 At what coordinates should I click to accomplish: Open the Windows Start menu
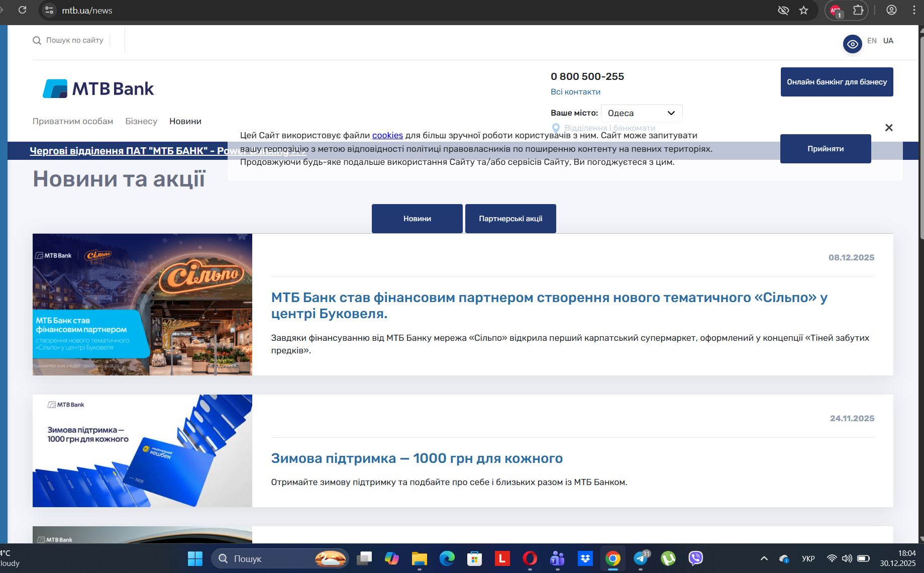pos(195,558)
